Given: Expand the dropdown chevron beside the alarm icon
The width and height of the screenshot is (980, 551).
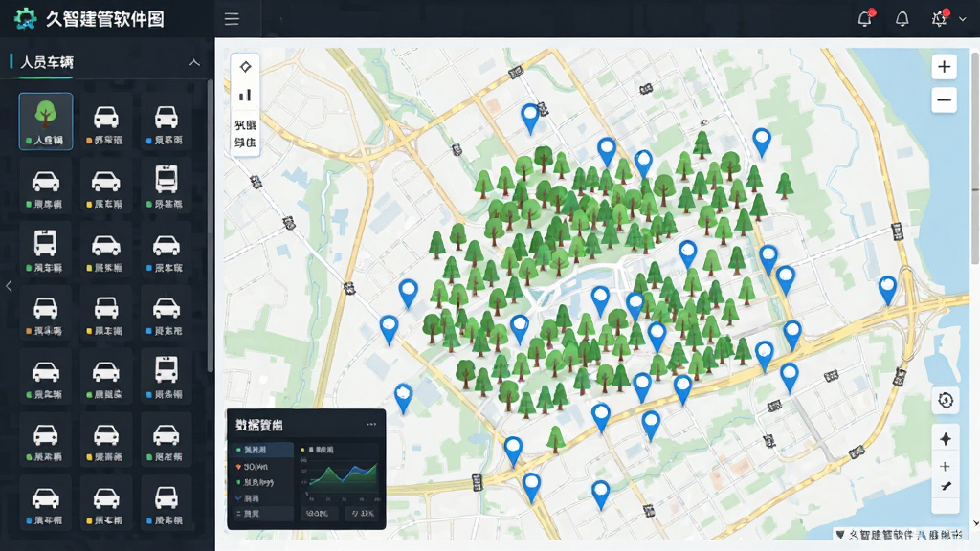Looking at the screenshot, I should point(963,19).
